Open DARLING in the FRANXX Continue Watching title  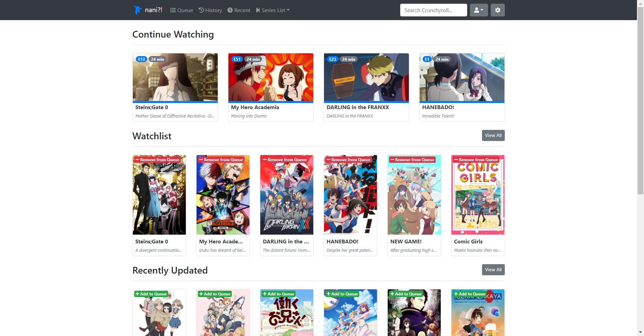pos(358,107)
